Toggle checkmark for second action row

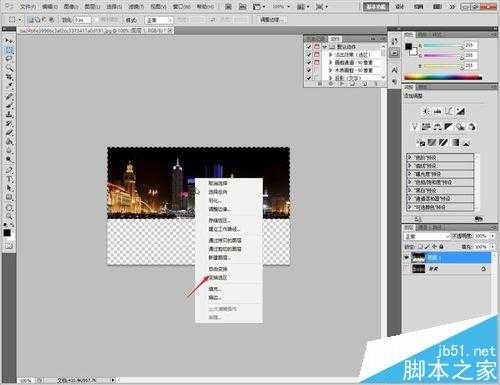click(309, 54)
